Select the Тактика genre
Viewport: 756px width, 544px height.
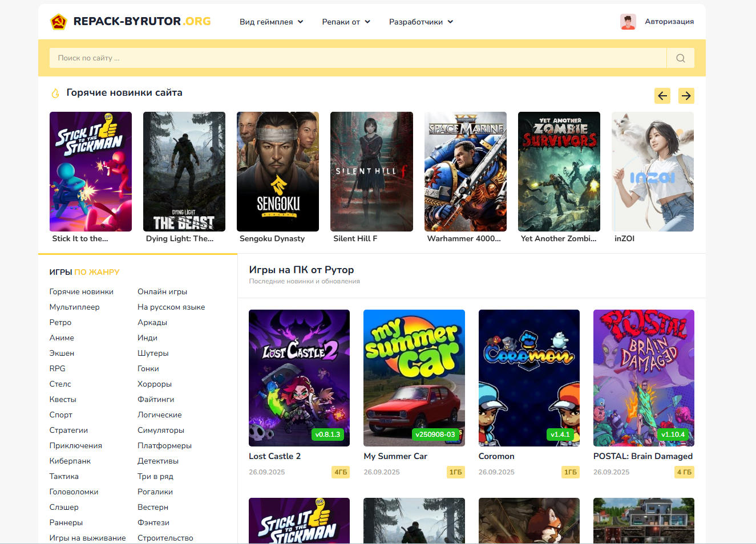64,476
